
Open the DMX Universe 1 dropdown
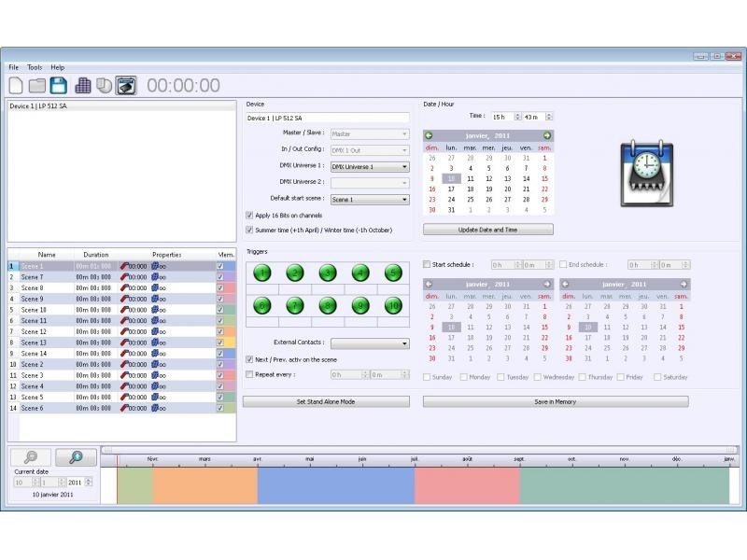(370, 166)
